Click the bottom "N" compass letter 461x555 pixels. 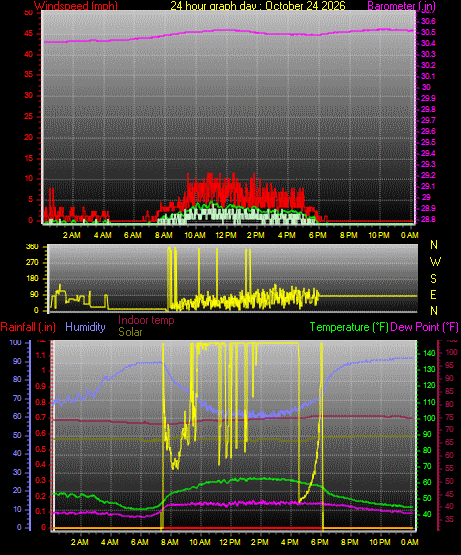point(434,311)
